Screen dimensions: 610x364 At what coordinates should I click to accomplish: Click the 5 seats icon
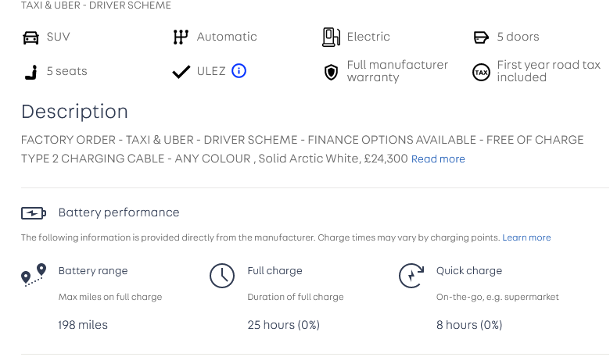30,72
